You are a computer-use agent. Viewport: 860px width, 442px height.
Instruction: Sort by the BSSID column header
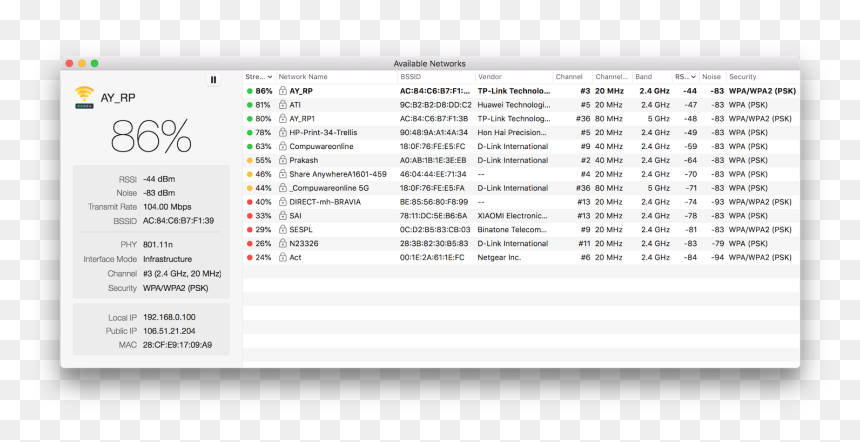pos(436,77)
